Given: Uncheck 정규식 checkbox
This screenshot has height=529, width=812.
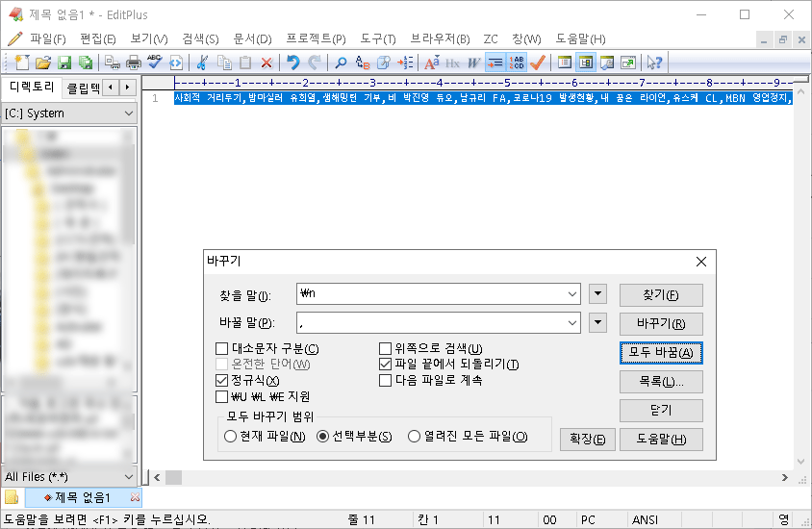Looking at the screenshot, I should pos(221,381).
